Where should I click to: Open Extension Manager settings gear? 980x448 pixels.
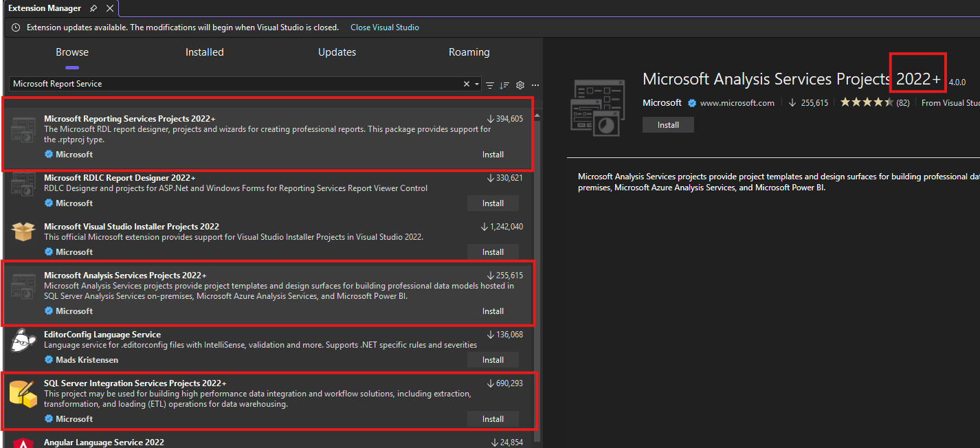point(520,85)
